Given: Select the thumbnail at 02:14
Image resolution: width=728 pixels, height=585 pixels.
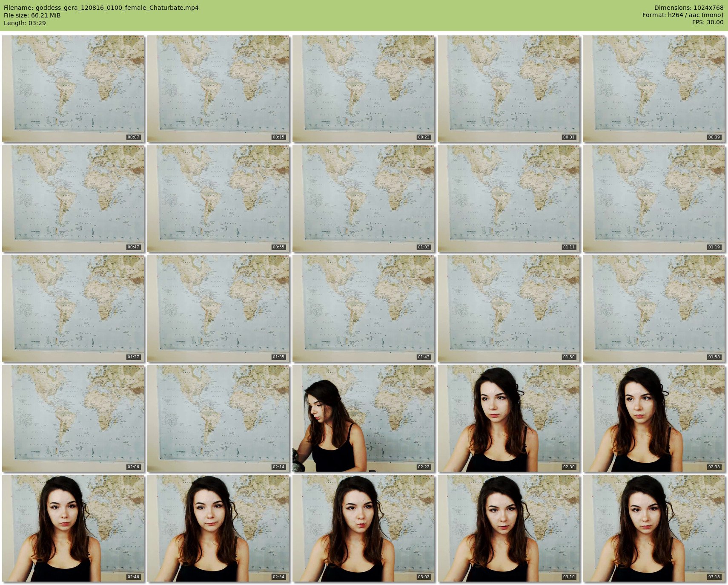Looking at the screenshot, I should (x=218, y=418).
